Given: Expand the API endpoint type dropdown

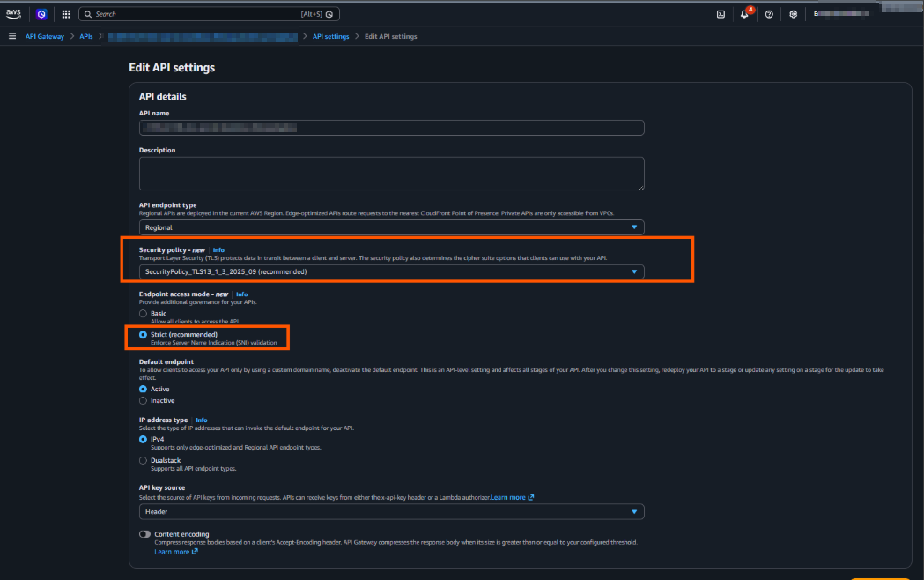Looking at the screenshot, I should tap(391, 227).
